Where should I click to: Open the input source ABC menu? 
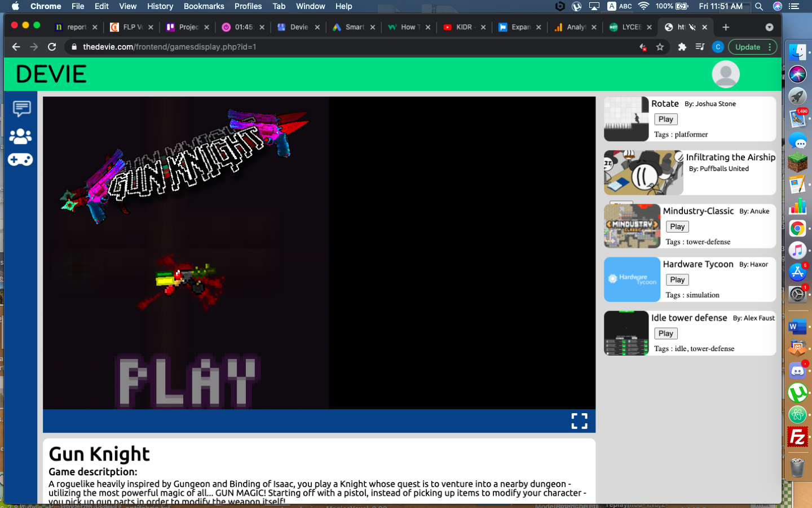[x=620, y=6]
